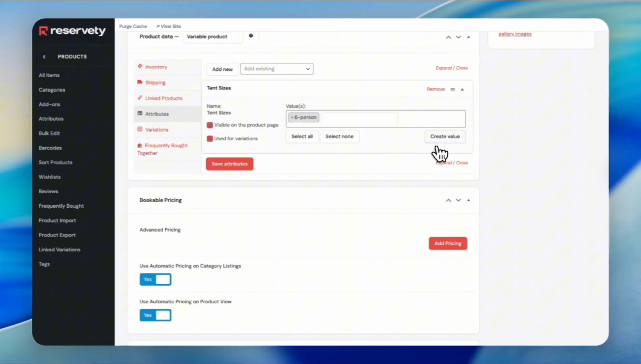Switch to the Inventory tab
Screen dimensions: 641x364
point(156,67)
